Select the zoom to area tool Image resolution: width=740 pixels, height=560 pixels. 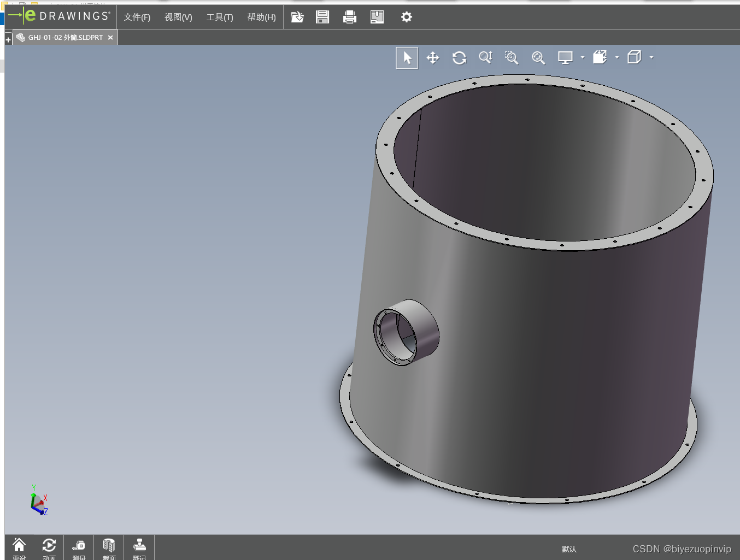click(512, 57)
